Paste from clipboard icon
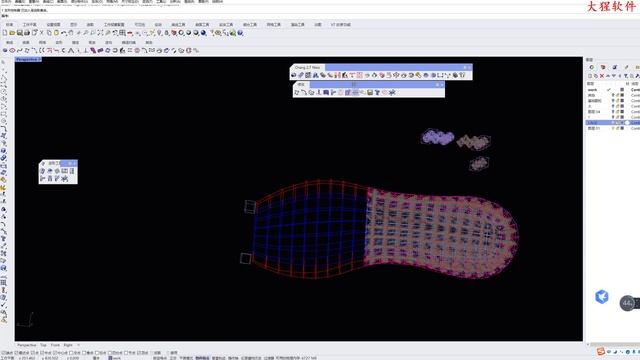The width and height of the screenshot is (640, 360). pos(56,33)
